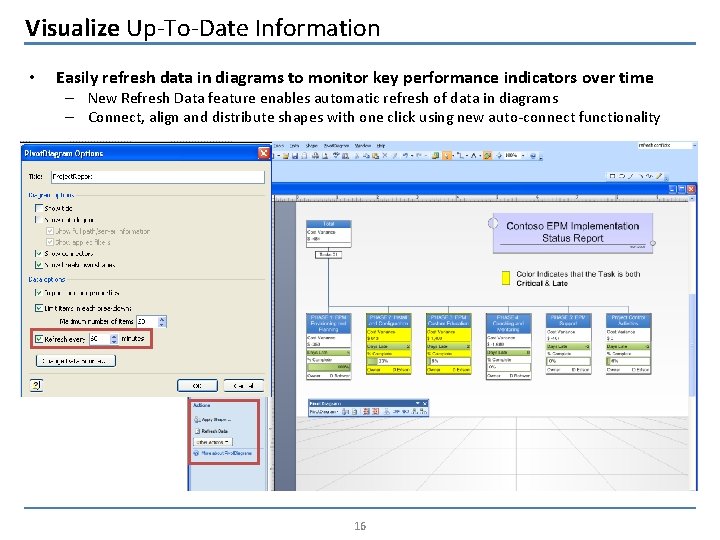This screenshot has height=540, width=720.
Task: Toggle the Limit items in each breakdown checkbox
Action: pyautogui.click(x=39, y=308)
